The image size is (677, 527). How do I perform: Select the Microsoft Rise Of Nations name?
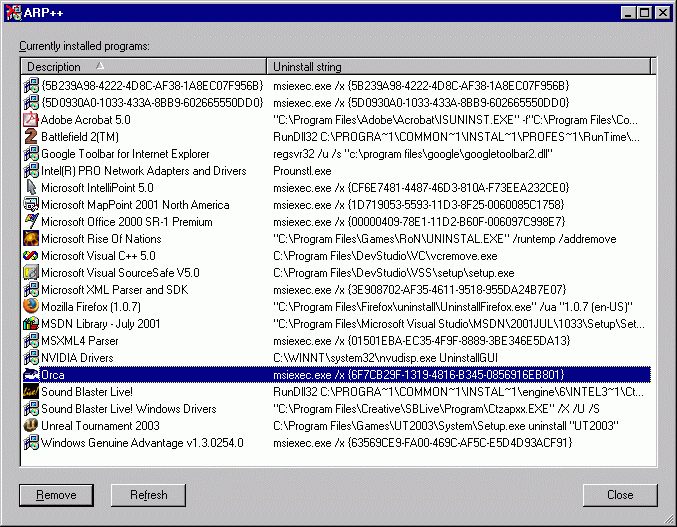(101, 239)
